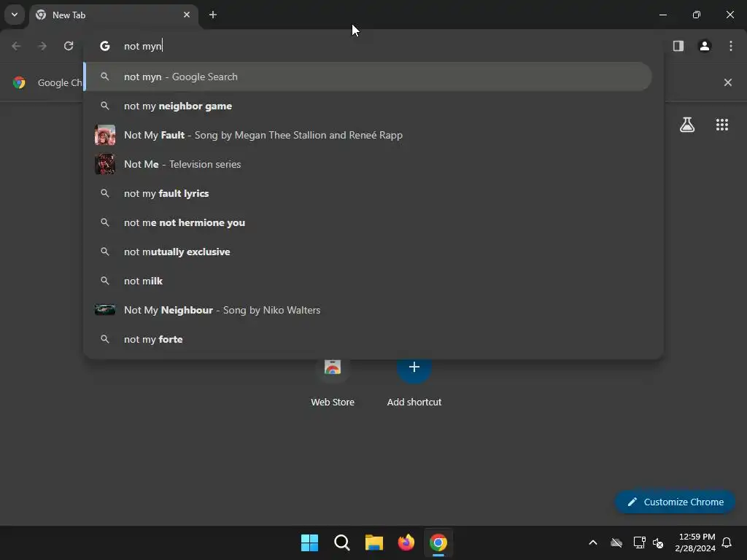Click the Not My Fault album thumbnail
This screenshot has width=747, height=560.
point(105,135)
